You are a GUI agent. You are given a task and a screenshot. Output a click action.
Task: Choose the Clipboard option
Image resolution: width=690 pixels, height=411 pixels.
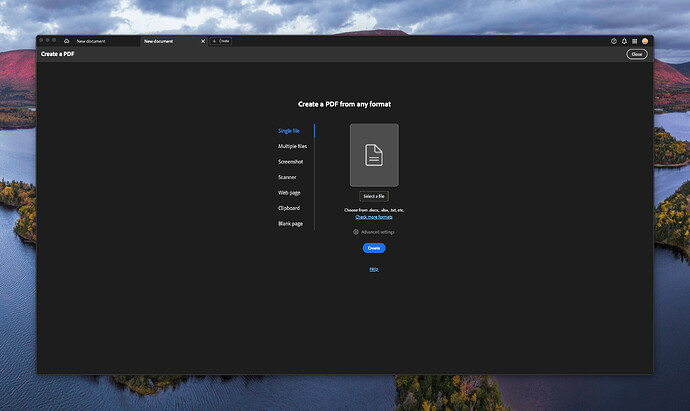pos(289,208)
